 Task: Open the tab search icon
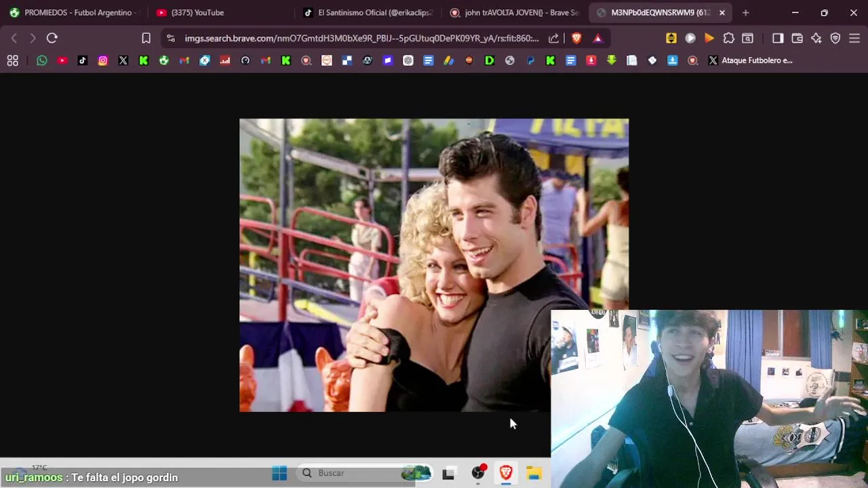pos(747,39)
